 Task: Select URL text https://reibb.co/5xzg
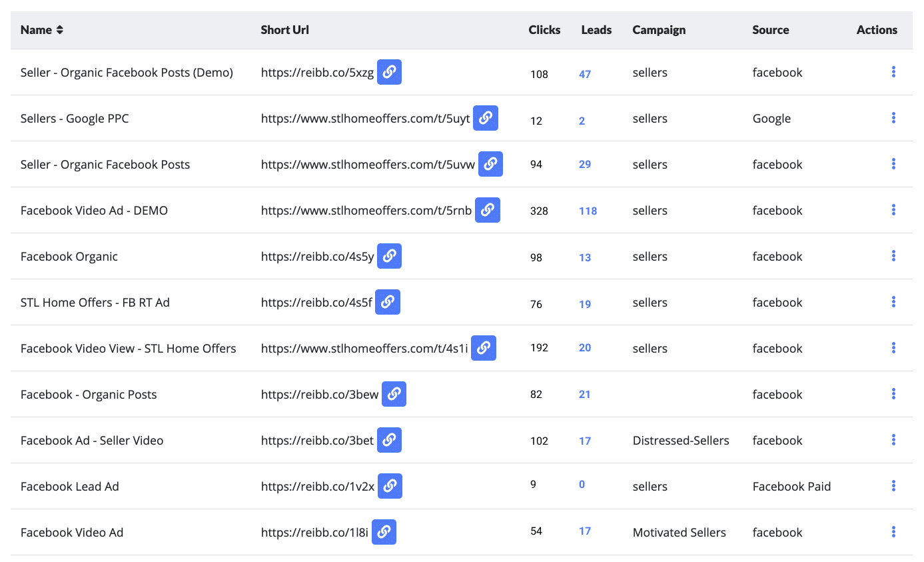click(317, 73)
